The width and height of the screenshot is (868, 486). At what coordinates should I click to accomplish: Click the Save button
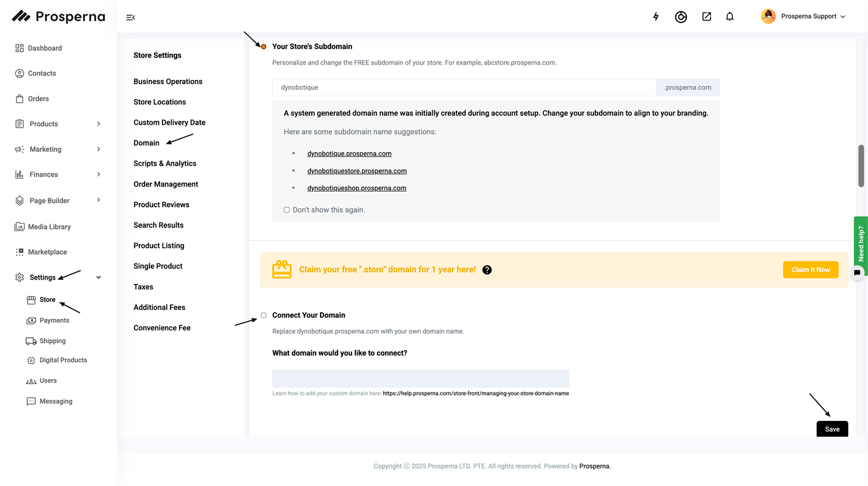point(832,429)
